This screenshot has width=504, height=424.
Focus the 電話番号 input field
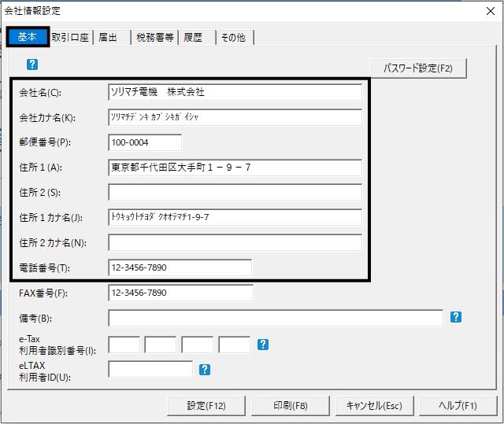tap(180, 267)
